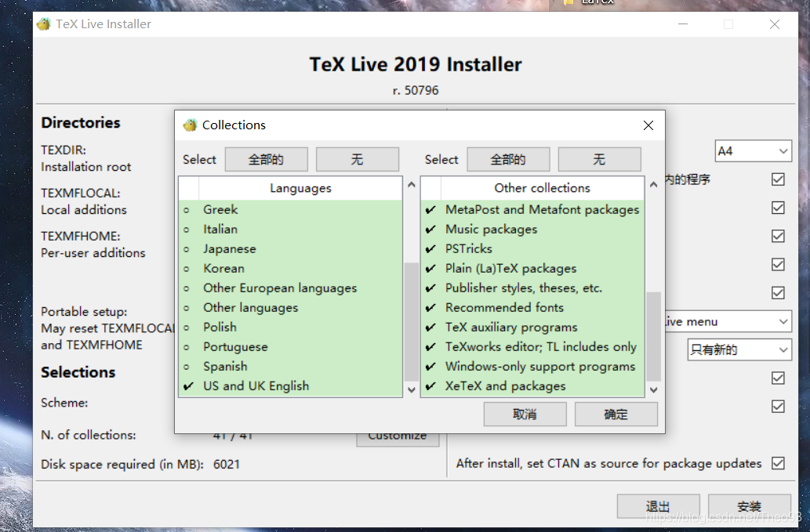Click the TeX Live Installer title icon
This screenshot has width=810, height=532.
coord(44,24)
